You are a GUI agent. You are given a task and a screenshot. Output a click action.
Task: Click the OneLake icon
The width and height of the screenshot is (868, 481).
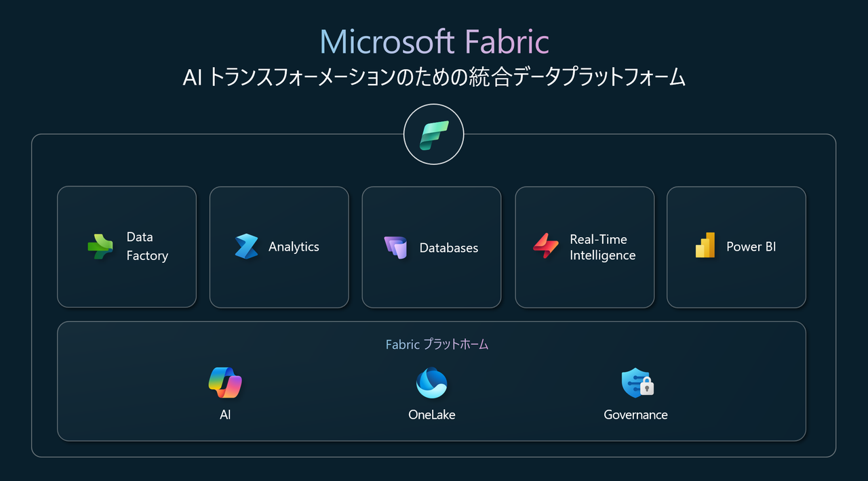[432, 383]
